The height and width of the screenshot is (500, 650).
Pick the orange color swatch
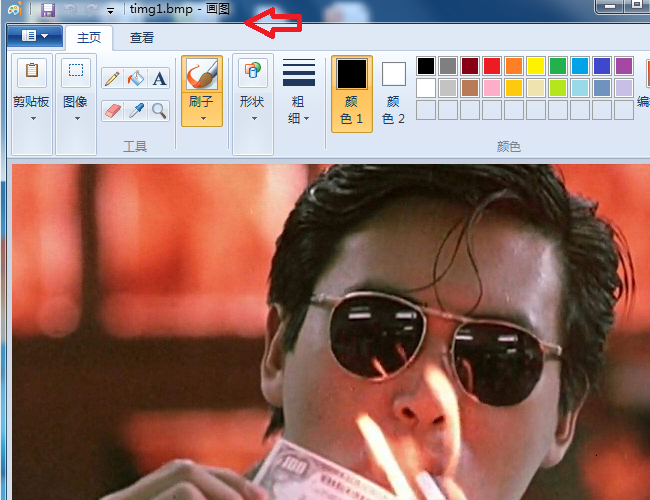point(514,66)
